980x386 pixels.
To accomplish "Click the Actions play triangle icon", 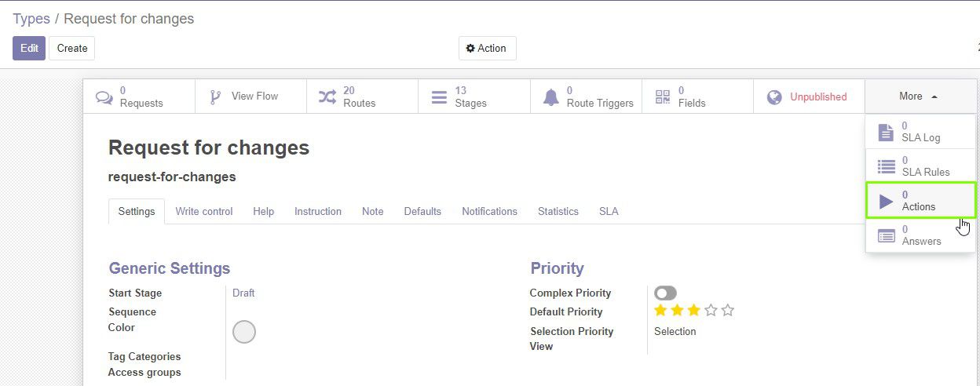I will (x=887, y=202).
